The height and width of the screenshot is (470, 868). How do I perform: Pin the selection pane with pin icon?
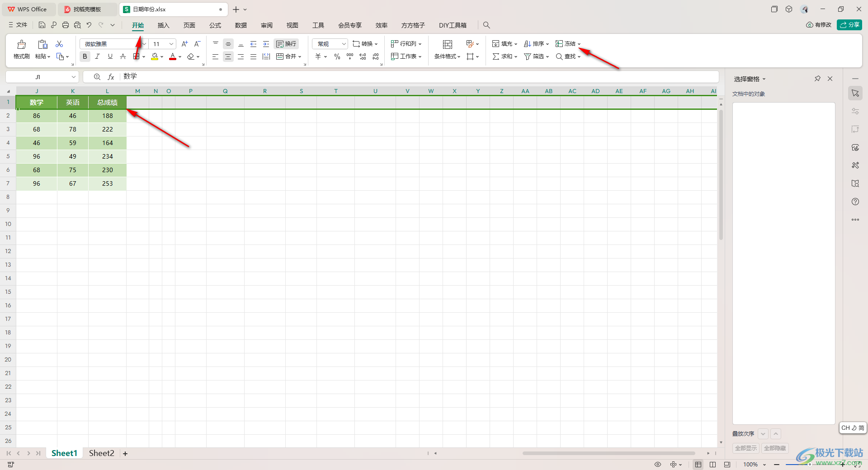pyautogui.click(x=817, y=79)
